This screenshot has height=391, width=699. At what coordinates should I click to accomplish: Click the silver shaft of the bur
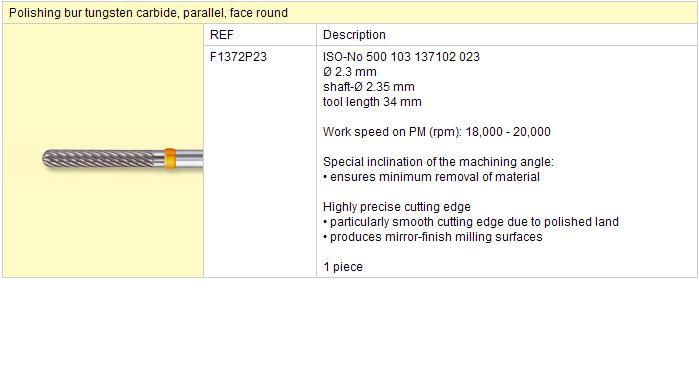(189, 159)
